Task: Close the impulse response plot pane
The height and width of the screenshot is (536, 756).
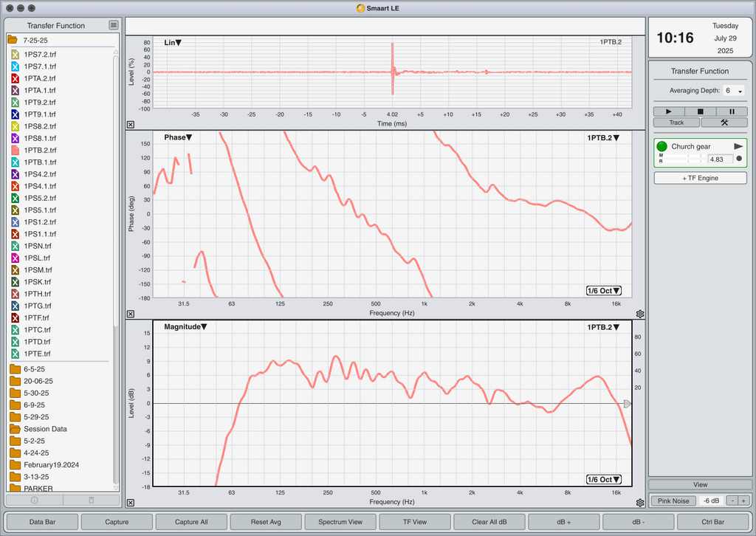Action: (131, 124)
